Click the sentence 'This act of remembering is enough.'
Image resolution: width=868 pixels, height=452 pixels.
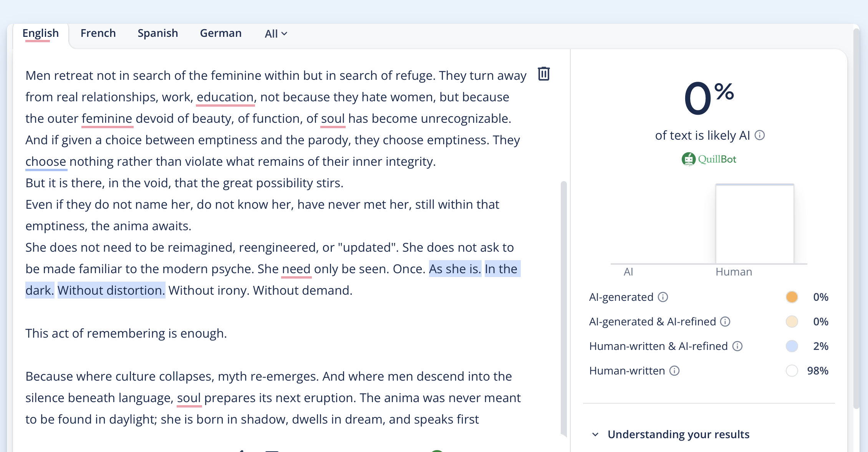point(126,334)
